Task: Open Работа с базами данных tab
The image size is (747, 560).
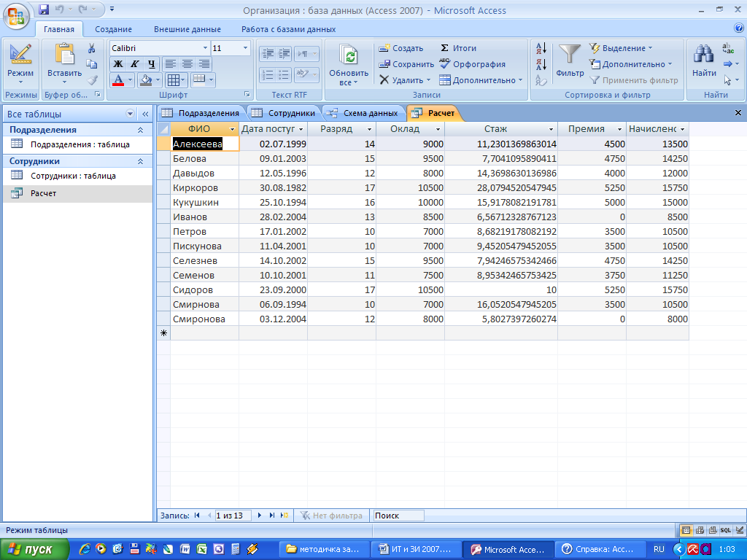Action: coord(288,29)
